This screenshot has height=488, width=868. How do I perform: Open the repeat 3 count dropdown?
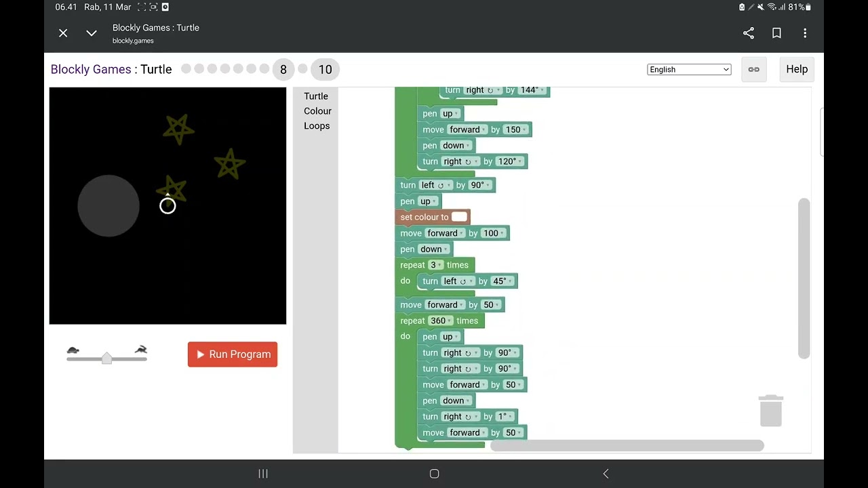tap(436, 265)
